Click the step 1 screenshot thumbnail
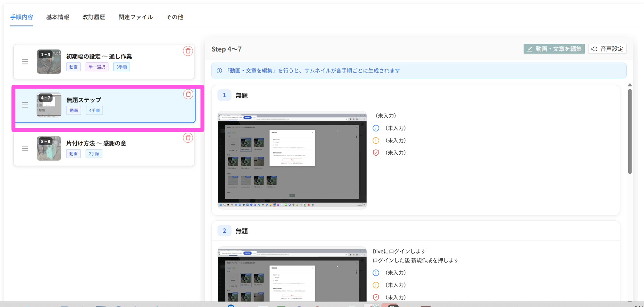Viewport: 644px width, 307px height. [292, 160]
